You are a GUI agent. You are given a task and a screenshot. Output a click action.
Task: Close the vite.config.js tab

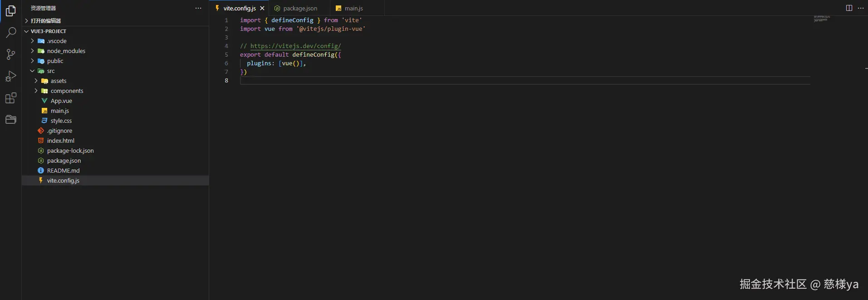click(x=262, y=8)
